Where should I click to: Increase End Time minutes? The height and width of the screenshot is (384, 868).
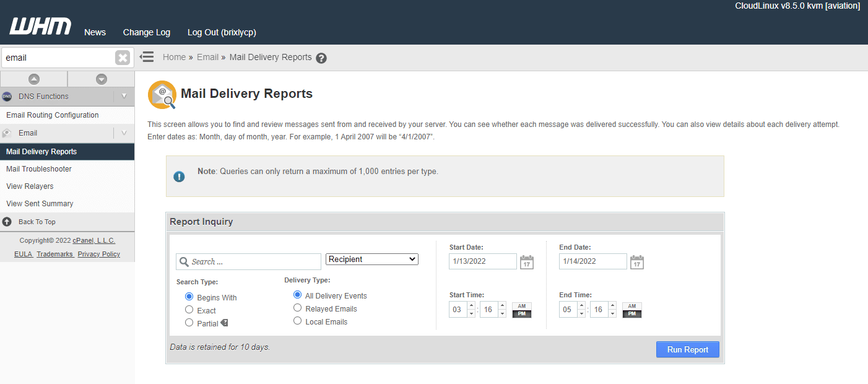click(612, 305)
